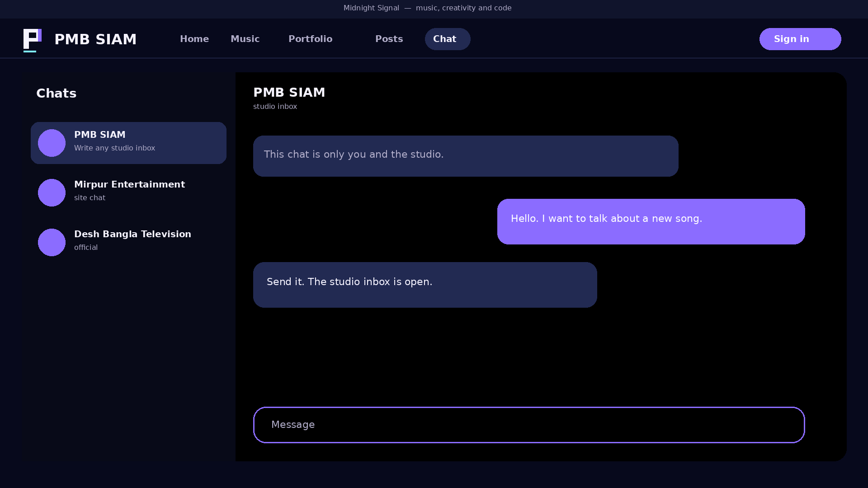868x488 pixels.
Task: Click the 'PMB SIAM' conversation header title
Action: point(289,93)
